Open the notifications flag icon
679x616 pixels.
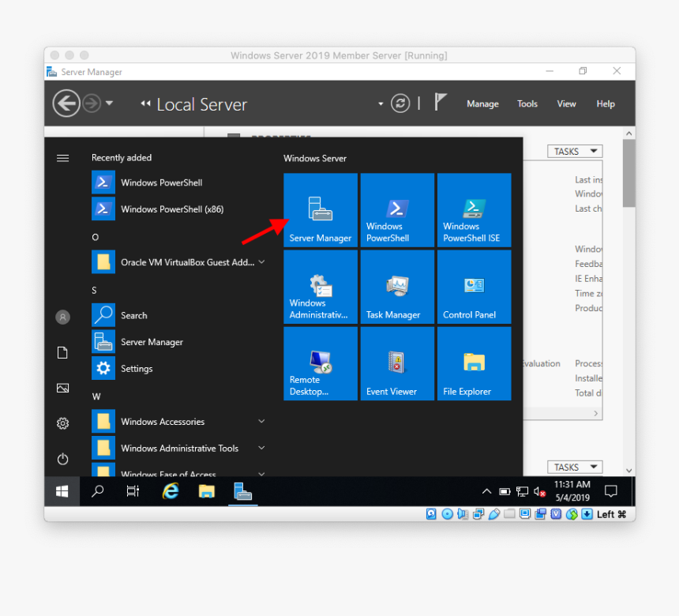coord(441,103)
